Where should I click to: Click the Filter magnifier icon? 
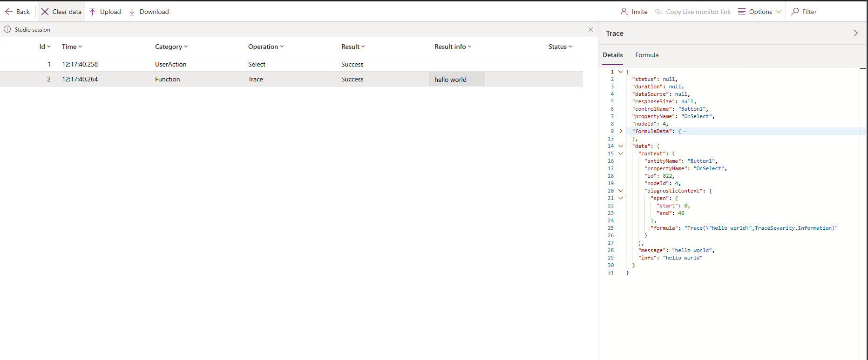tap(795, 12)
